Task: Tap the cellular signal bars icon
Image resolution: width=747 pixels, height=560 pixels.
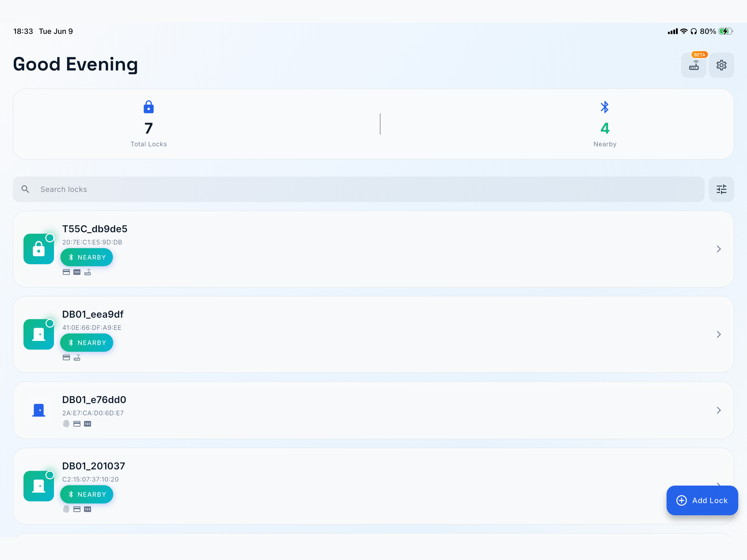Action: click(673, 31)
